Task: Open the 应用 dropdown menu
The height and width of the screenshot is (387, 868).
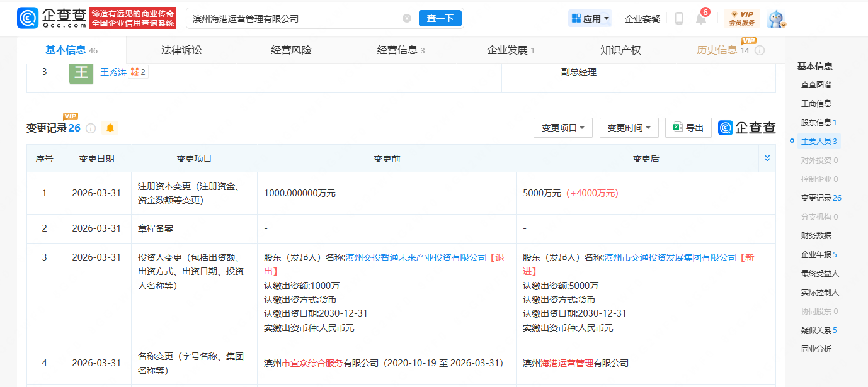Action: (590, 18)
